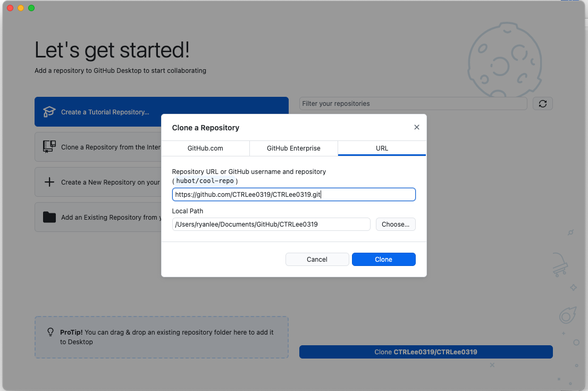The image size is (588, 391).
Task: Click the Choose... button for local path
Action: point(396,224)
